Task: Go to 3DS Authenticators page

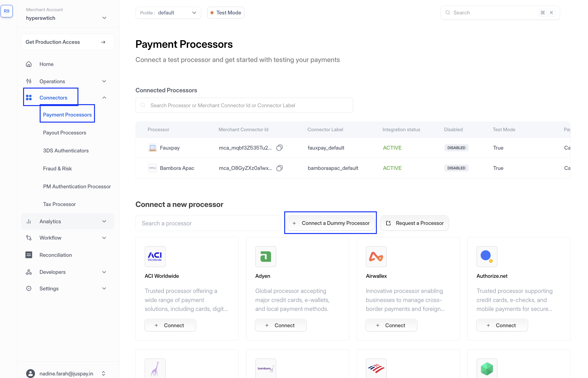Action: pos(66,151)
